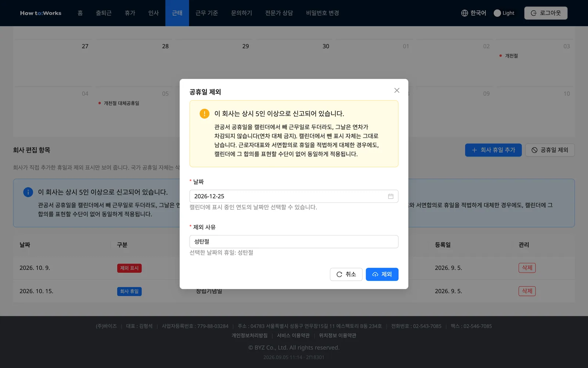Open the 휴가 menu
The image size is (588, 368).
[x=130, y=13]
